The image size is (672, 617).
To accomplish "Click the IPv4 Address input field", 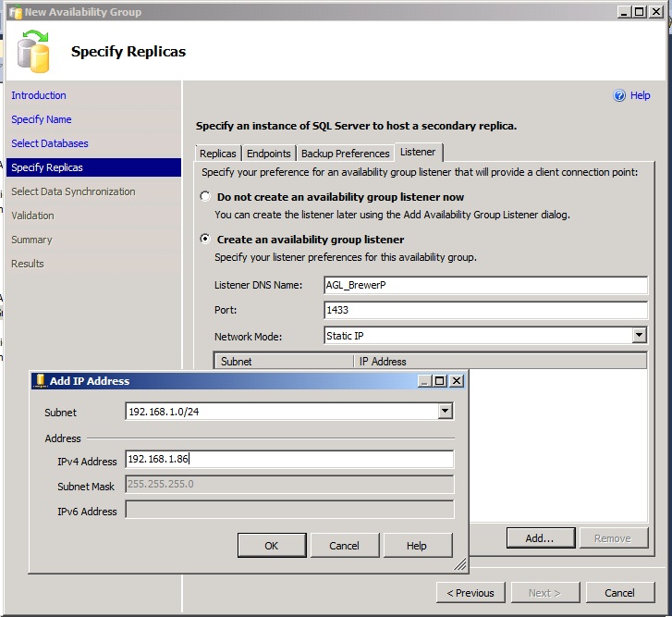I will click(289, 460).
